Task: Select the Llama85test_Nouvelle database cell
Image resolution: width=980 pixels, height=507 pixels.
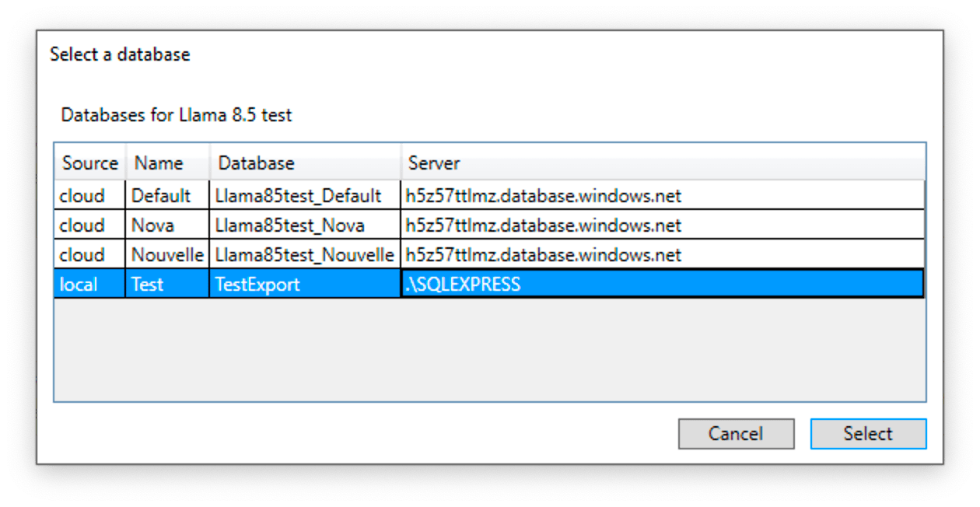Action: coord(304,255)
